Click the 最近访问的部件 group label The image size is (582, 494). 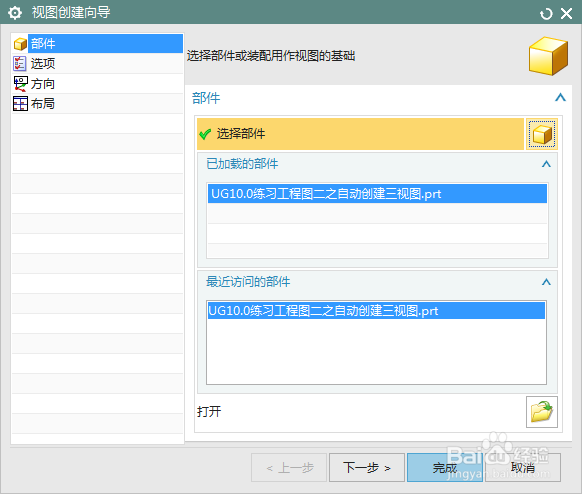click(248, 282)
